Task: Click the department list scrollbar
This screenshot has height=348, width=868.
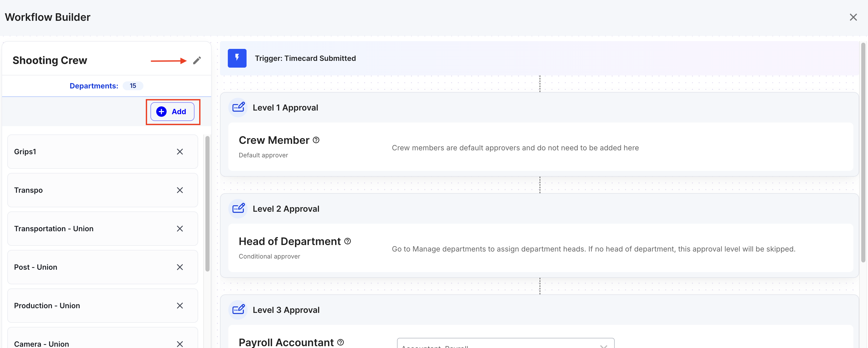Action: pos(207,204)
